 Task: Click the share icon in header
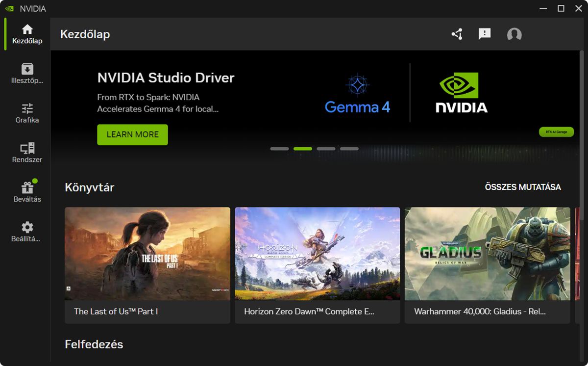[x=457, y=34]
